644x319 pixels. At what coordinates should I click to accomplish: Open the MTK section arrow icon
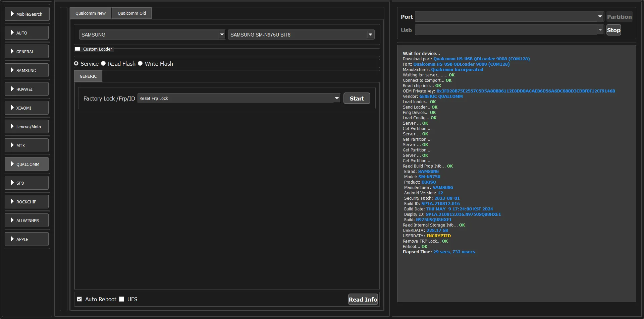click(x=12, y=145)
